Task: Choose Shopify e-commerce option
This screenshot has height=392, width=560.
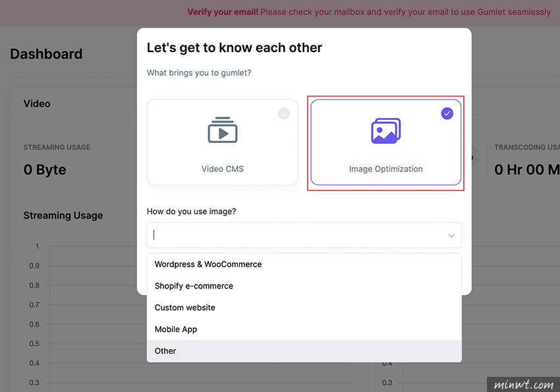Action: click(x=304, y=286)
